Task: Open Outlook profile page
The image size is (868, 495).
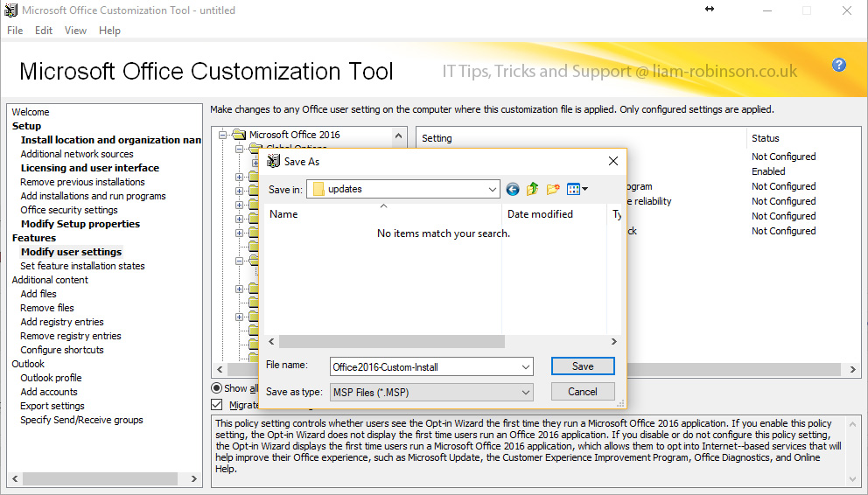Action: 51,378
